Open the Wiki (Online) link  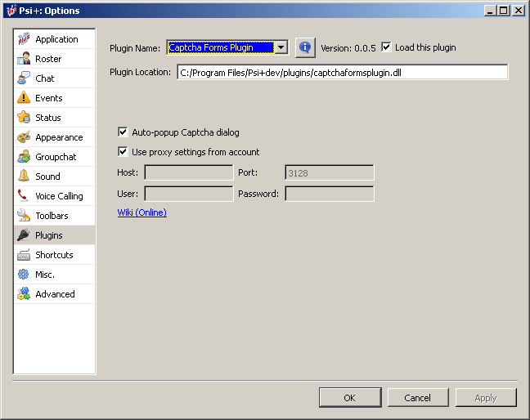142,212
